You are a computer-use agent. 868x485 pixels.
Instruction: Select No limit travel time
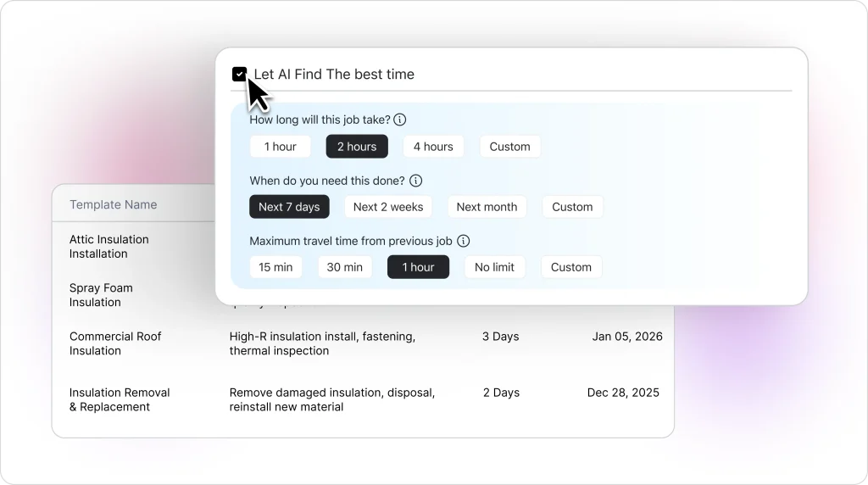tap(494, 267)
